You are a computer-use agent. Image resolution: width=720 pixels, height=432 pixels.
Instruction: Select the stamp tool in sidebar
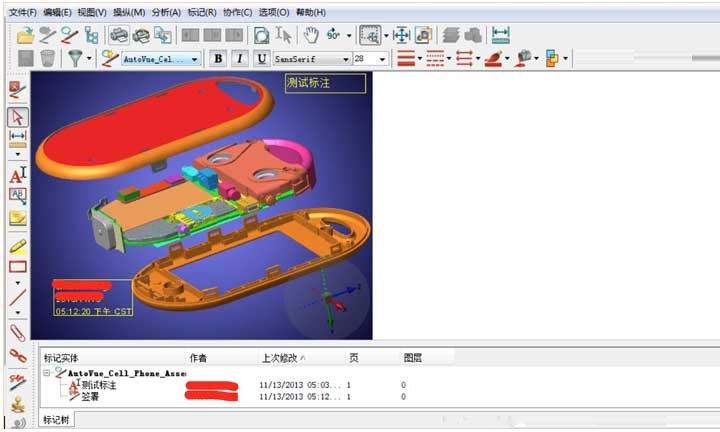tap(17, 404)
